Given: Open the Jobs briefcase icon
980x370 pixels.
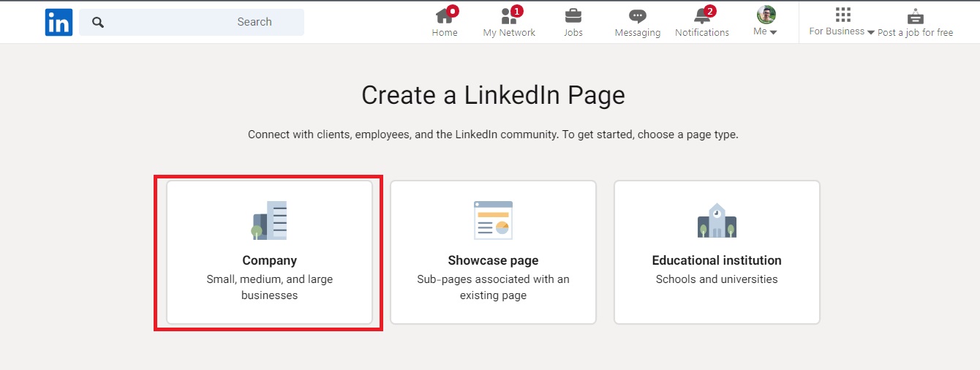Looking at the screenshot, I should (573, 15).
